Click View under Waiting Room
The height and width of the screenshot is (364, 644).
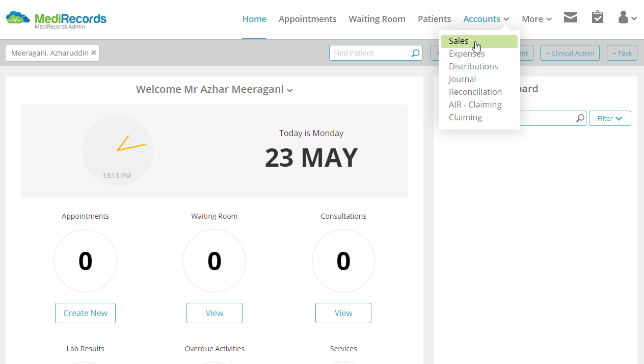214,313
